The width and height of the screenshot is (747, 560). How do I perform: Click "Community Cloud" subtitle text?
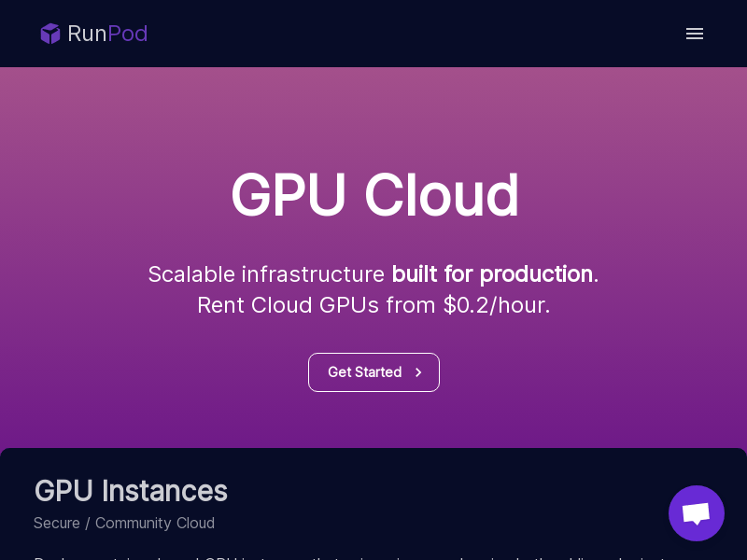pyautogui.click(x=155, y=523)
